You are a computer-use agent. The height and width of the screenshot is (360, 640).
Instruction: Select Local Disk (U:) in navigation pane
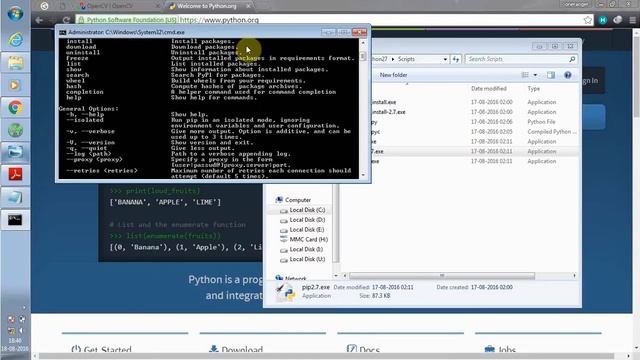302,259
